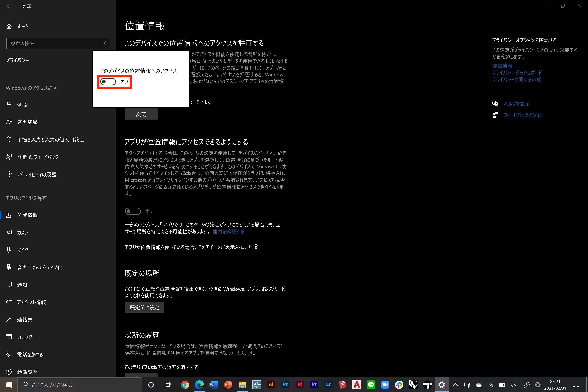Image resolution: width=588 pixels, height=392 pixels.
Task: Toggle app location access switch
Action: coord(133,211)
